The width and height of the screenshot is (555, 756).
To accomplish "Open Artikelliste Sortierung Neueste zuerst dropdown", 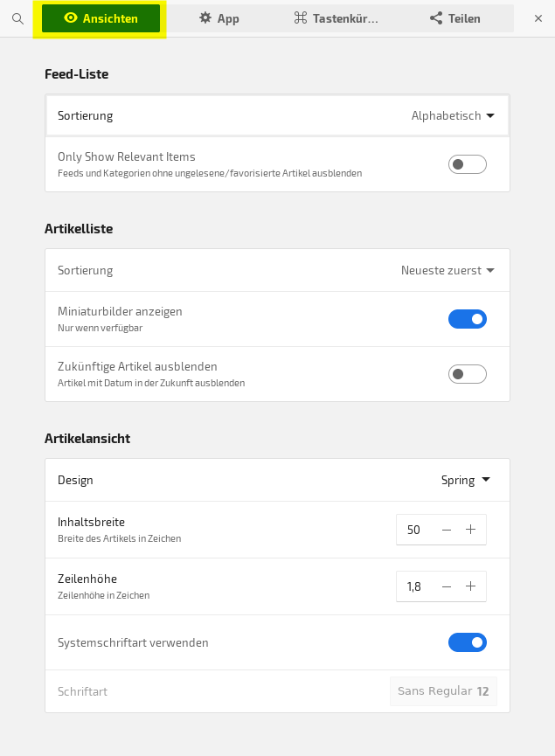I will tap(448, 270).
